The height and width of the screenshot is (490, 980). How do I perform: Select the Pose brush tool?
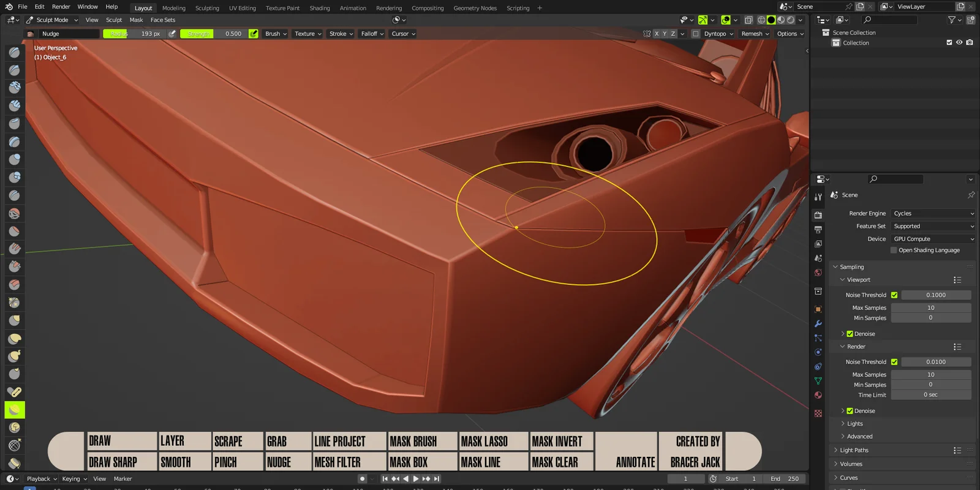click(15, 392)
